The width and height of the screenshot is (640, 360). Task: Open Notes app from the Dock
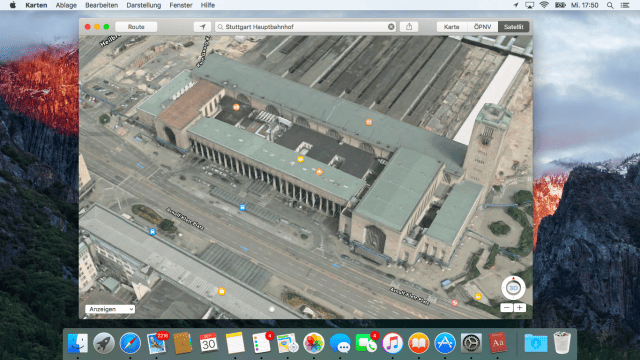[x=235, y=343]
